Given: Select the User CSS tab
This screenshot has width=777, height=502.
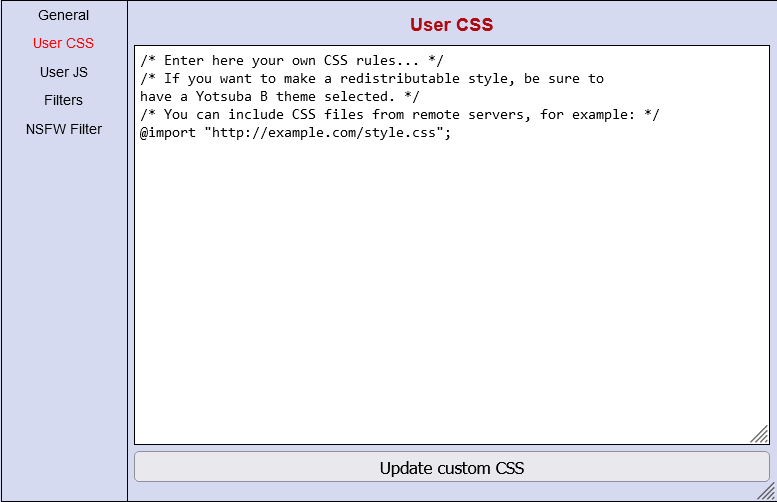Looking at the screenshot, I should pyautogui.click(x=63, y=44).
